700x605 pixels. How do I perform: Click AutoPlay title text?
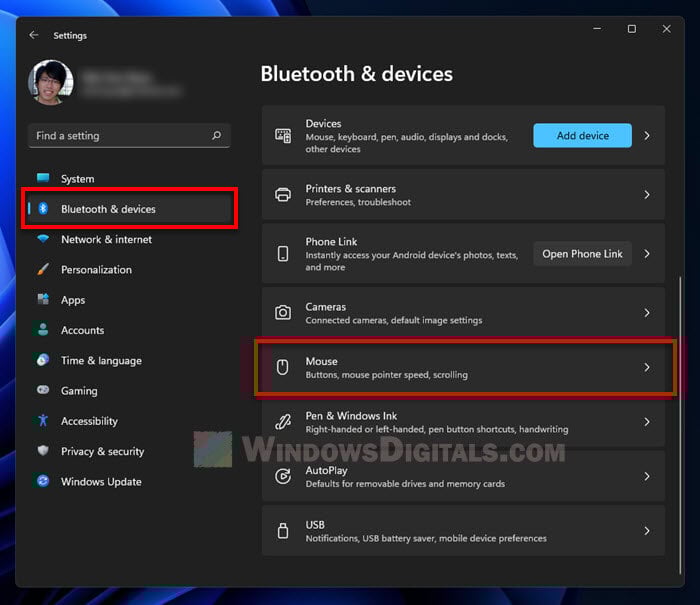click(x=326, y=471)
